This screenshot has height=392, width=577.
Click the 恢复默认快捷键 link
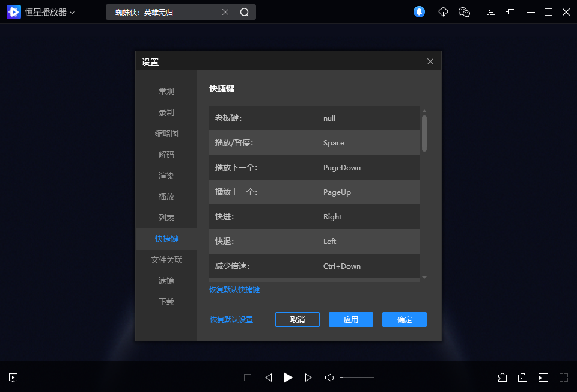pyautogui.click(x=234, y=290)
